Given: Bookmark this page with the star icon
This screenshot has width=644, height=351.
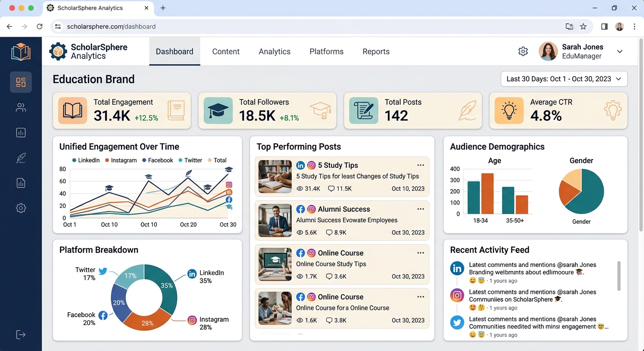Looking at the screenshot, I should 583,27.
